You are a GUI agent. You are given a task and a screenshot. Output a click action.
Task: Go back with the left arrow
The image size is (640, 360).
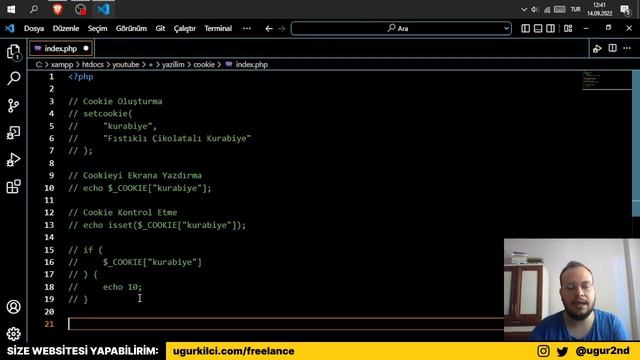click(x=269, y=29)
